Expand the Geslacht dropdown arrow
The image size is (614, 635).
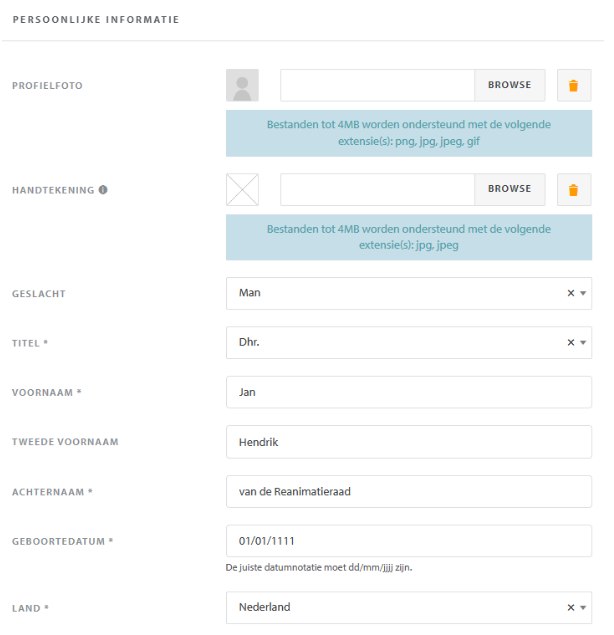(x=583, y=294)
